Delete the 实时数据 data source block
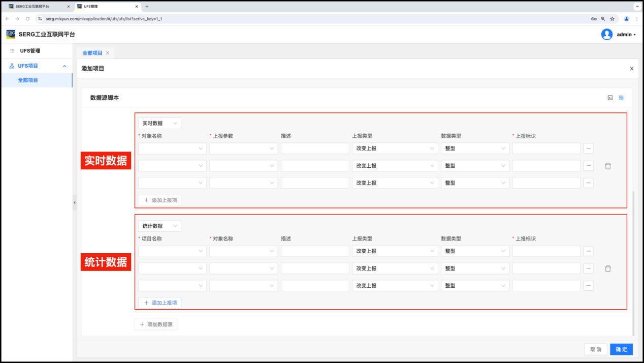The width and height of the screenshot is (644, 363). click(608, 166)
